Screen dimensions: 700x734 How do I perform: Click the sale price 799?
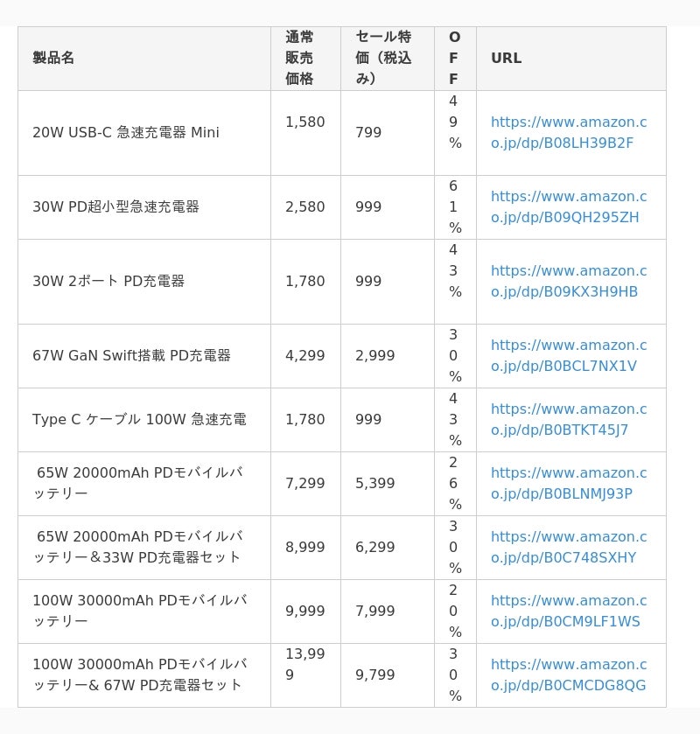[x=368, y=132]
